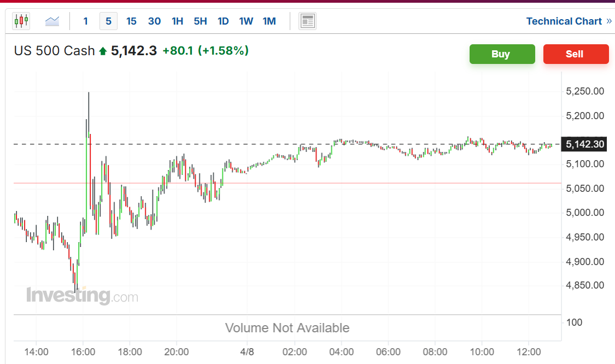Change chart to 1W timeframe
The width and height of the screenshot is (615, 364).
point(247,21)
